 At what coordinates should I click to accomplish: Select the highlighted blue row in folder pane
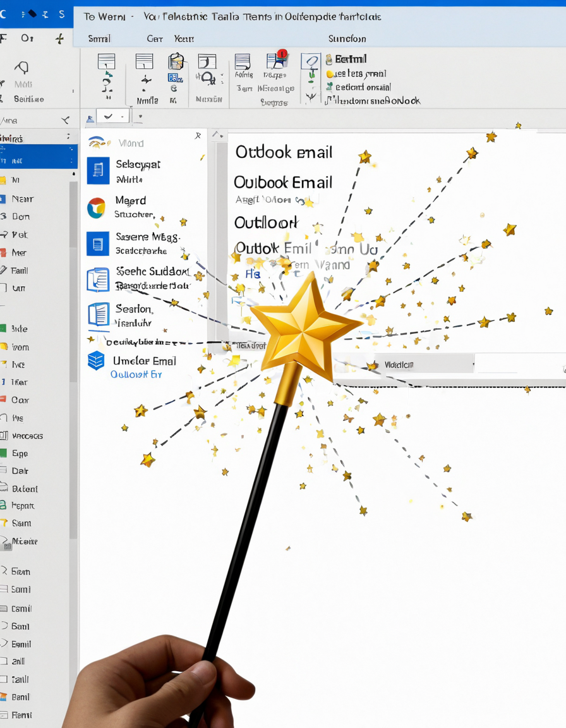click(x=39, y=156)
